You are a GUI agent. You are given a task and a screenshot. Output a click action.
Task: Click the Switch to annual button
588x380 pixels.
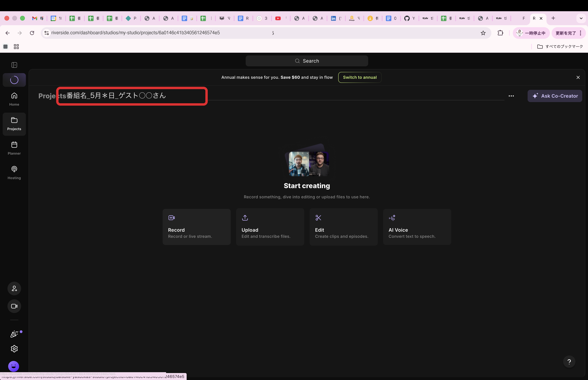360,78
